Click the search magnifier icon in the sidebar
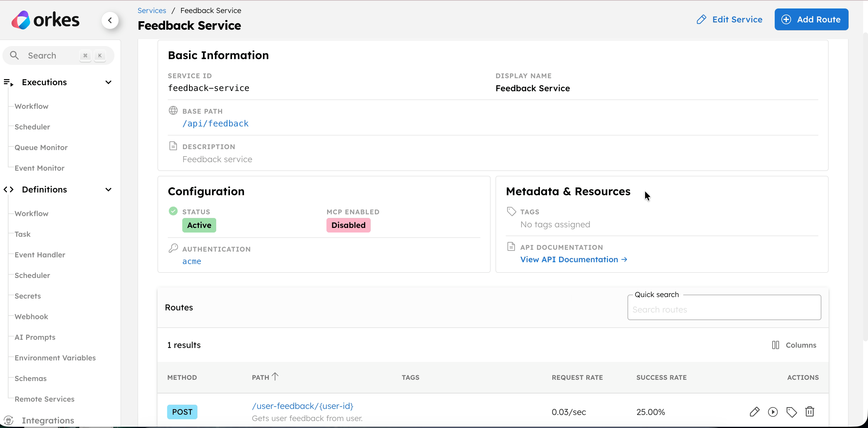The width and height of the screenshot is (868, 428). click(x=14, y=55)
